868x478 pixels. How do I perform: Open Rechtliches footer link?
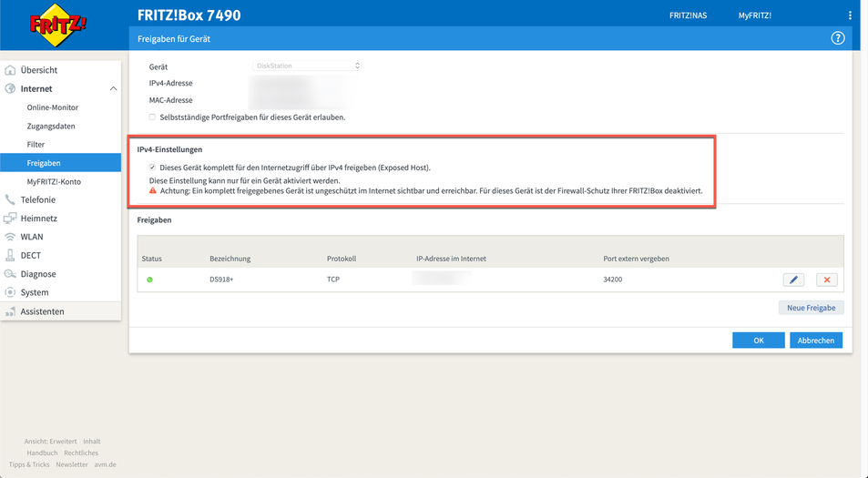pyautogui.click(x=81, y=453)
